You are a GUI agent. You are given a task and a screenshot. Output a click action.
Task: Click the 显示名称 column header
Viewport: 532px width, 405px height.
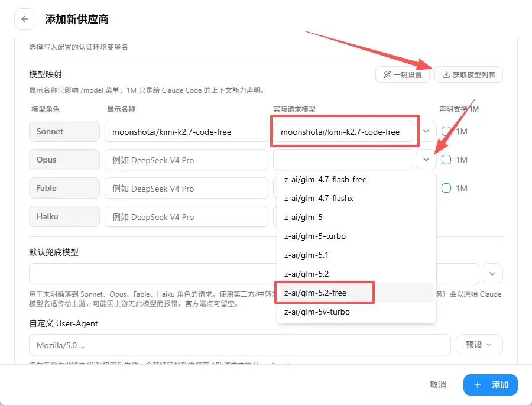click(x=121, y=109)
